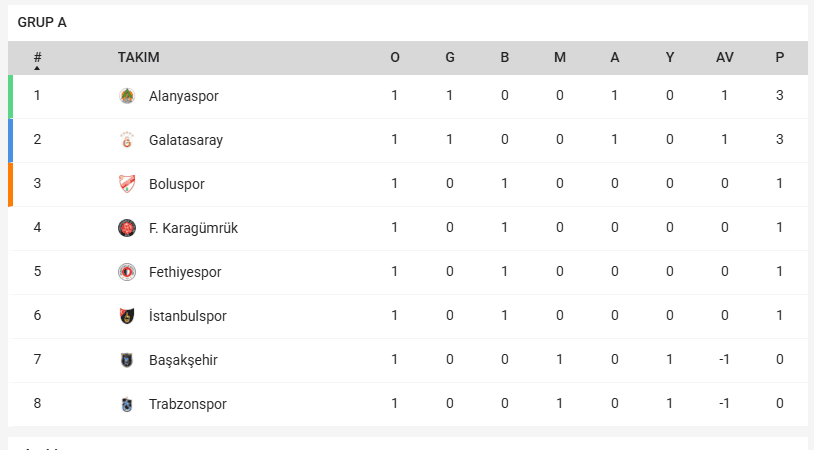Open the Alanyaspor team name link
Viewport: 814px width, 450px height.
coord(183,96)
